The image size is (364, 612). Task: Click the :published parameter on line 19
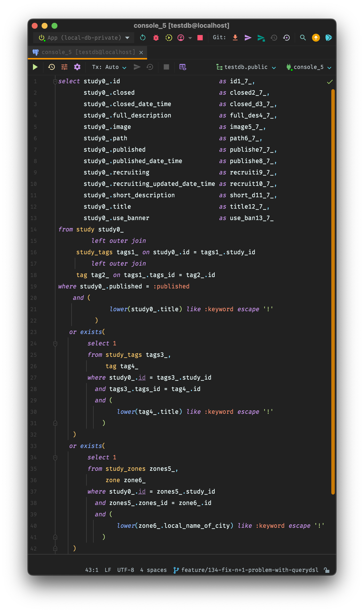coord(171,286)
